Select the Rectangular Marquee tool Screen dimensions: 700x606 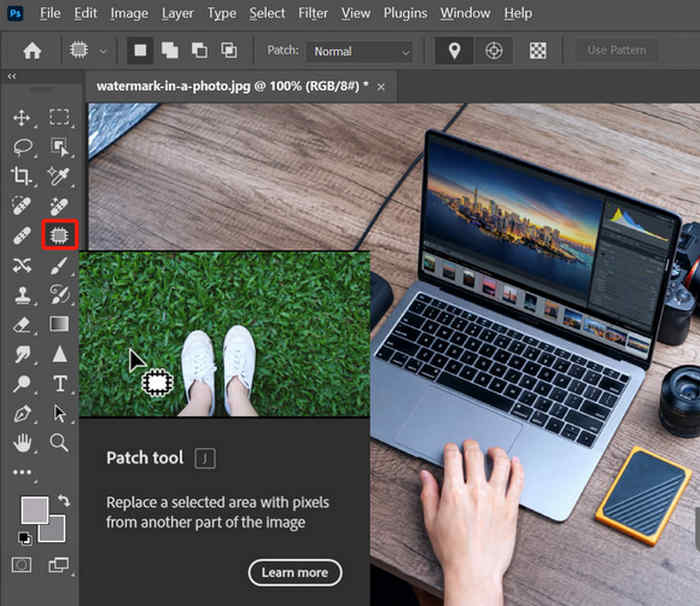pyautogui.click(x=59, y=117)
